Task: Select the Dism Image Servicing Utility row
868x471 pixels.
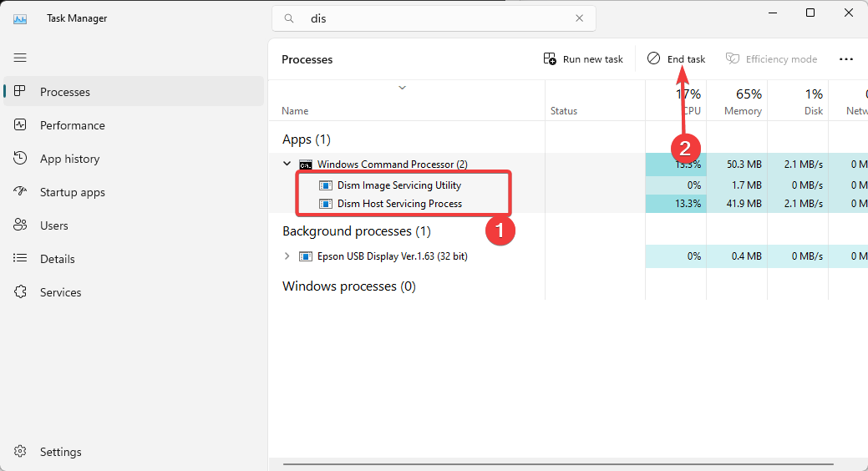Action: coord(569,185)
